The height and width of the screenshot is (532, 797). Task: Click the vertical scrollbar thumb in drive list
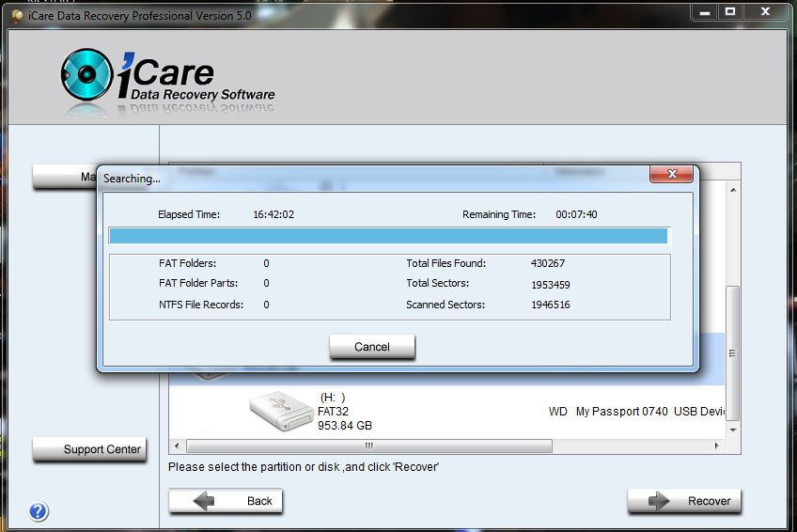[x=733, y=352]
